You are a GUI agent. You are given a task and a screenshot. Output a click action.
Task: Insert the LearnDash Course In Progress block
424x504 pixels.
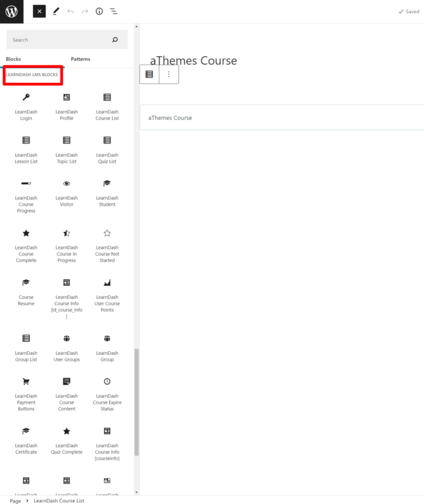click(67, 246)
